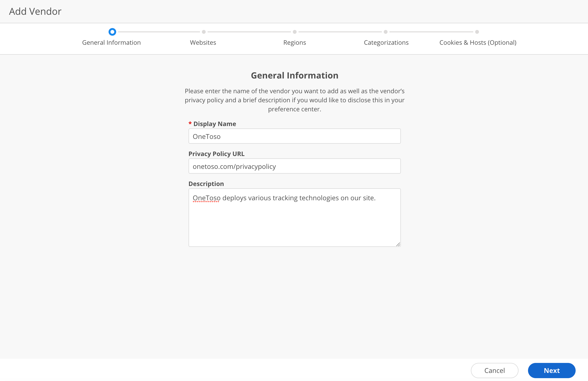Screen dimensions: 588x381
Task: Click the Display Name field label
Action: pyautogui.click(x=214, y=123)
